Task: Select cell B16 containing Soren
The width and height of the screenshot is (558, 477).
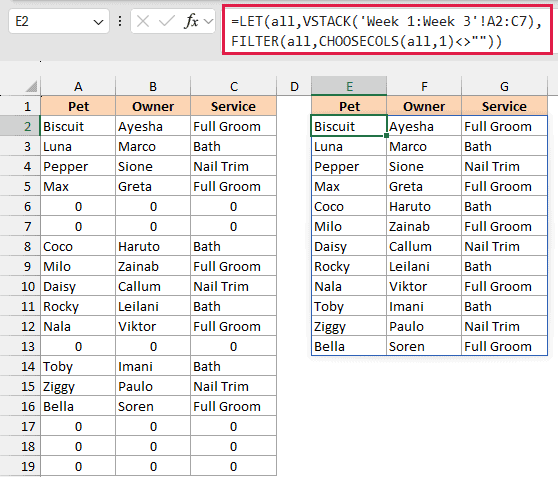Action: (153, 407)
